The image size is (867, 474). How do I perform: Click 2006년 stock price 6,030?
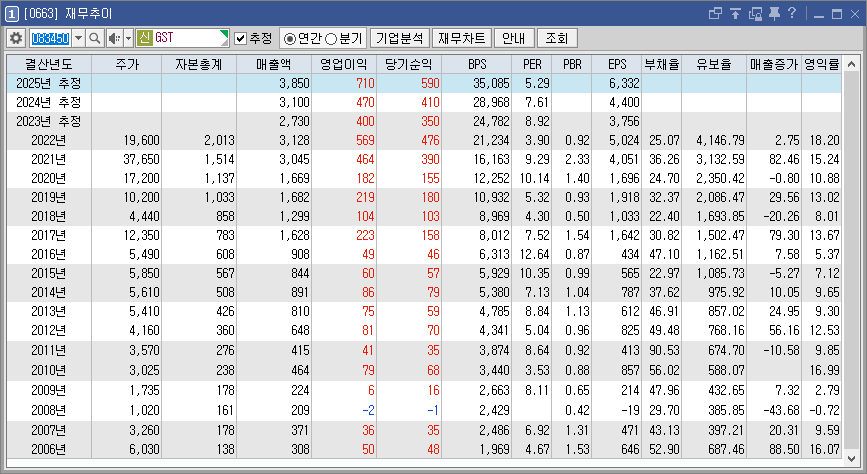[144, 449]
